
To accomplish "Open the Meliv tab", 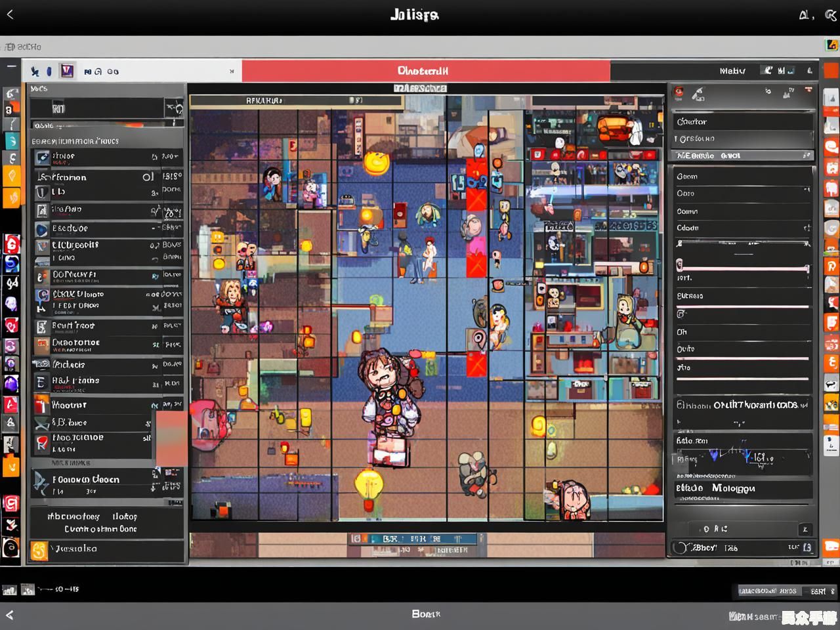I will (732, 71).
